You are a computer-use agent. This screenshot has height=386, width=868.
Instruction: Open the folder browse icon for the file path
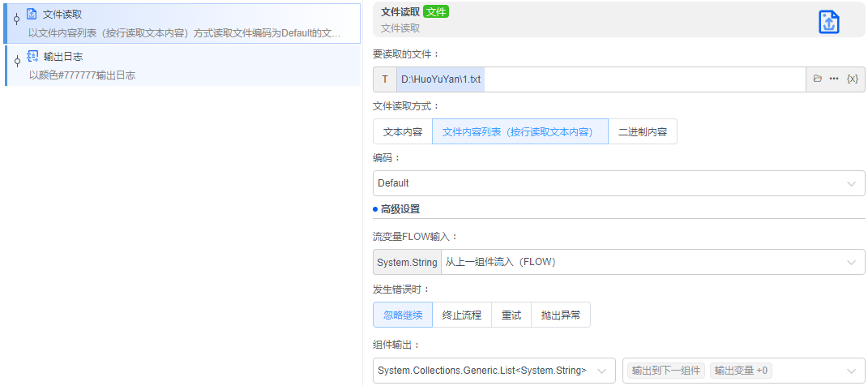click(x=818, y=79)
